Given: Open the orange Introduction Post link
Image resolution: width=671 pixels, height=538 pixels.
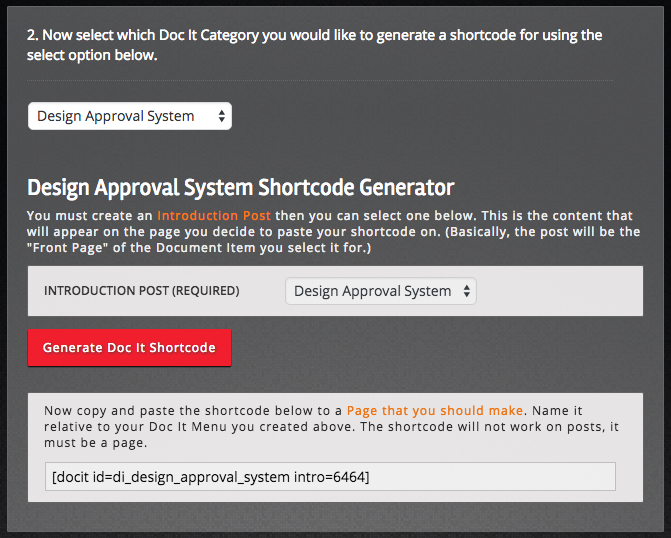Looking at the screenshot, I should click(x=214, y=215).
